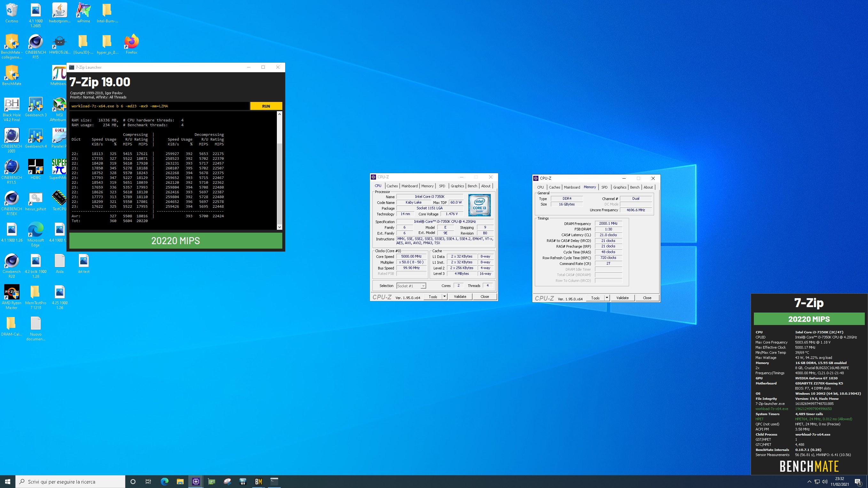Screen dimensions: 868x488
Task: Click the RUN button in 7-Zip Launcher
Action: point(266,106)
